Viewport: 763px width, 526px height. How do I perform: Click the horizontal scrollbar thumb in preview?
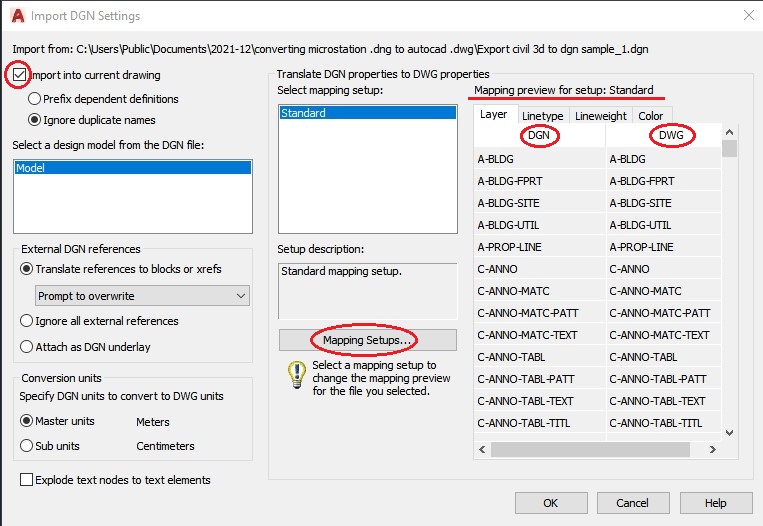[590, 449]
